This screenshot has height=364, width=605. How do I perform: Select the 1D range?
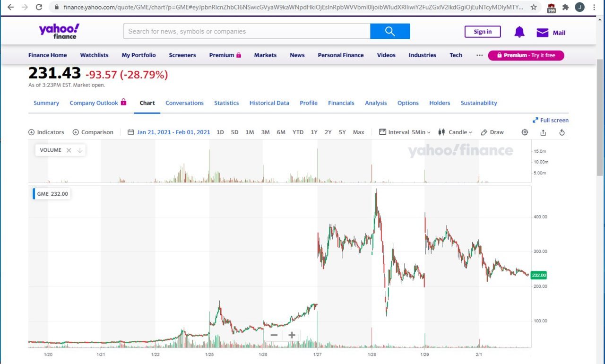[220, 132]
